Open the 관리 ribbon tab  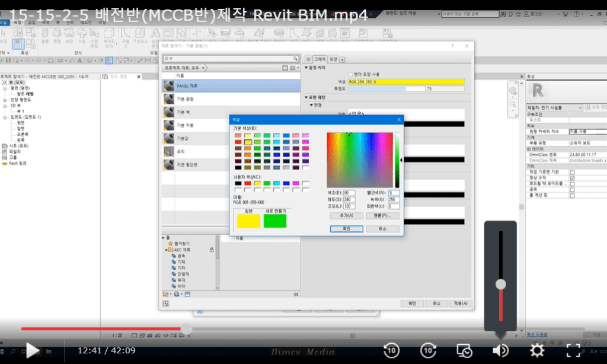[x=70, y=23]
